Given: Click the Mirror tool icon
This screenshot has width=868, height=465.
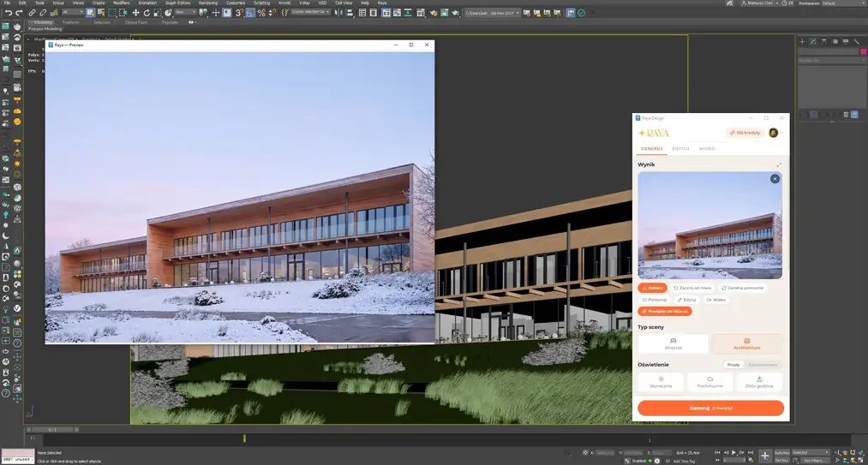Looking at the screenshot, I should pos(338,12).
